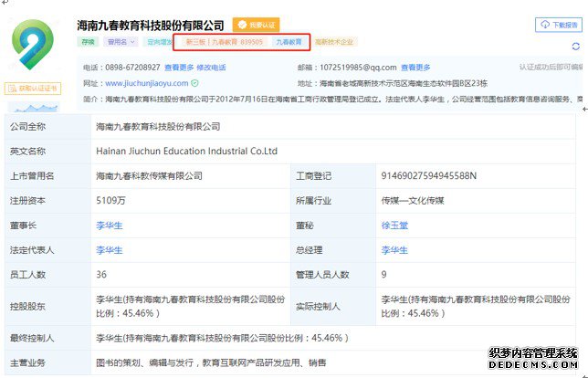Select the former name 海南九春科教传媒有限公司

[149, 176]
